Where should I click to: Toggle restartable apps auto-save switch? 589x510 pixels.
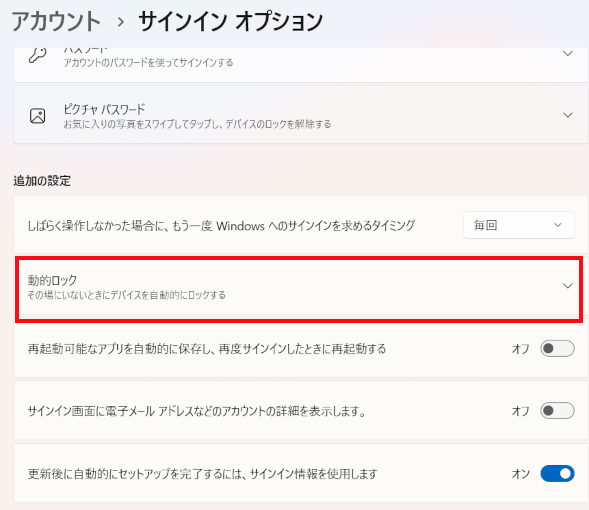point(557,349)
